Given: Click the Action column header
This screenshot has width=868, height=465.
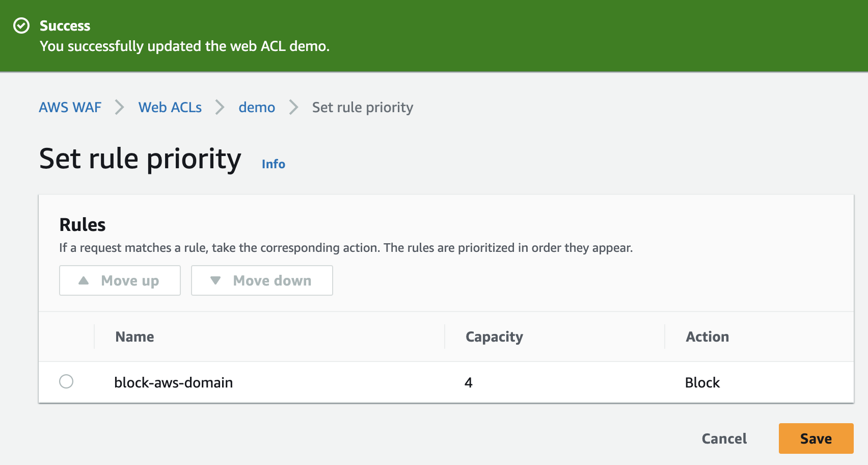Looking at the screenshot, I should [707, 337].
